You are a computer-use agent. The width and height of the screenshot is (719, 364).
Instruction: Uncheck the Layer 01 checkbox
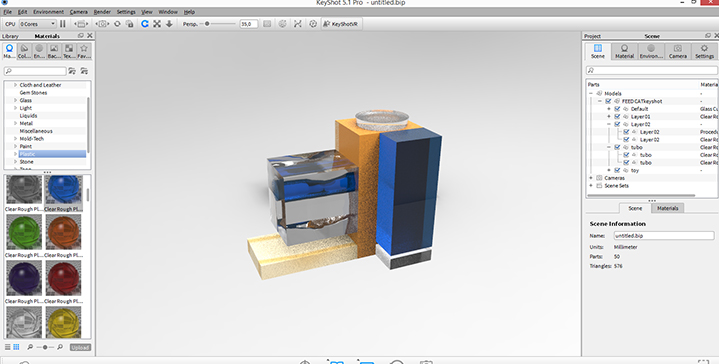tap(617, 116)
